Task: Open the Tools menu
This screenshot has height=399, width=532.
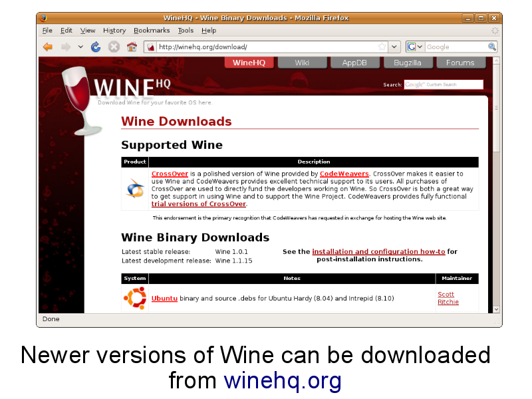Action: (x=186, y=31)
